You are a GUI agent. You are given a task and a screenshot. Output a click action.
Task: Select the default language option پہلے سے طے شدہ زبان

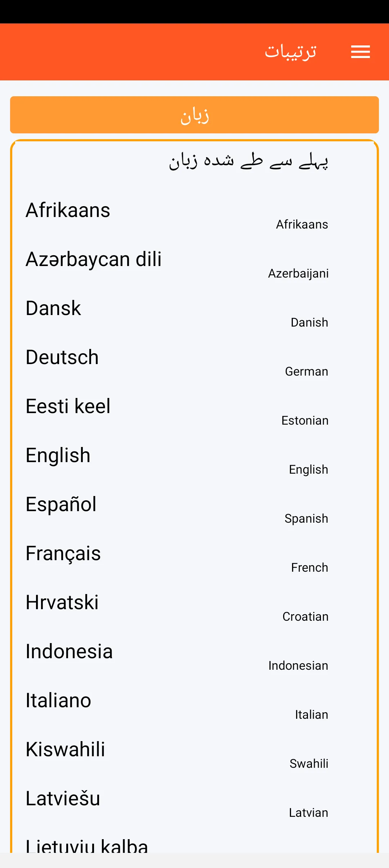(249, 161)
